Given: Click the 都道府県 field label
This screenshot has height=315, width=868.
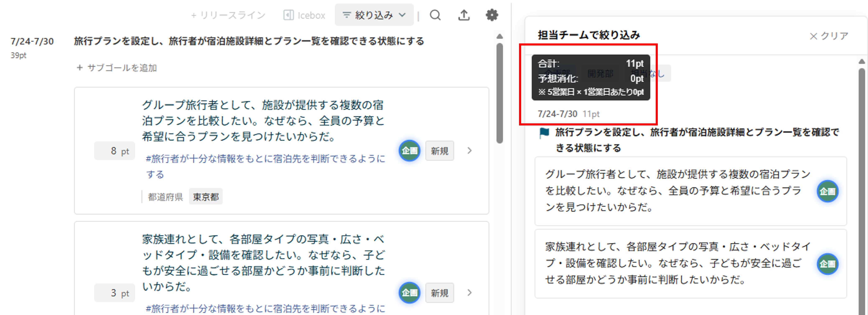Looking at the screenshot, I should 165,197.
